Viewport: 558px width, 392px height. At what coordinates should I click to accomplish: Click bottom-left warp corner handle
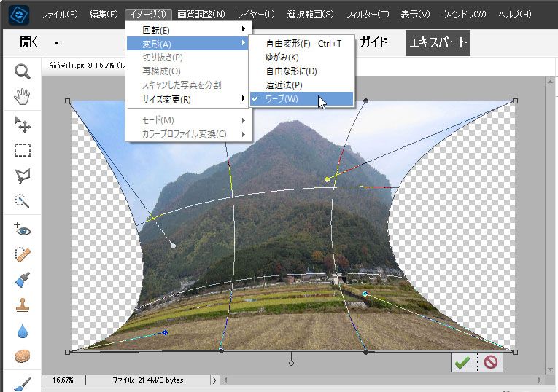(x=68, y=352)
